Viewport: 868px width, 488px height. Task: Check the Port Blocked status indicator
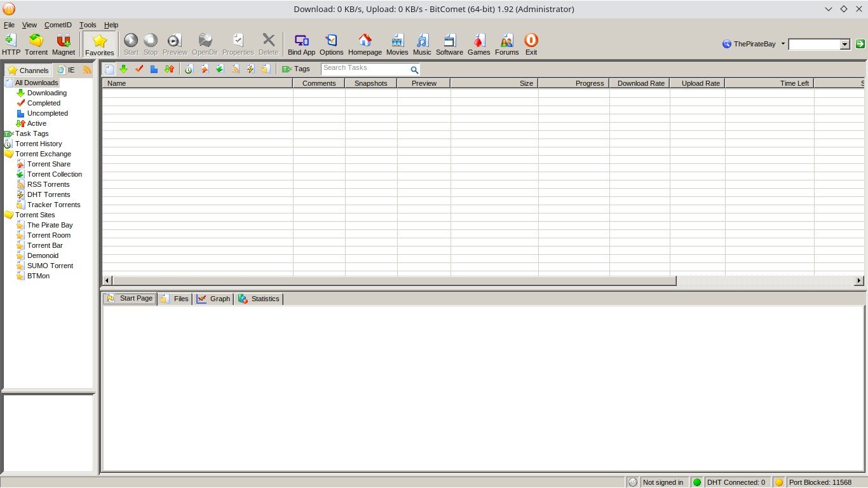coord(820,482)
